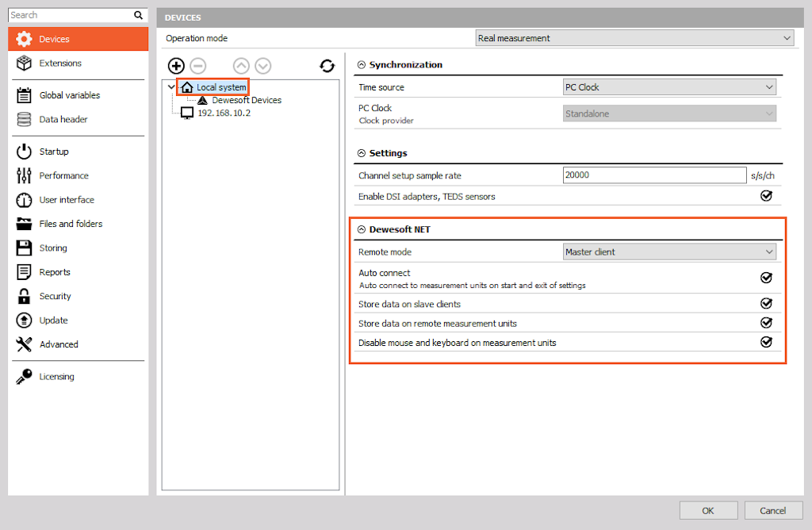Open the Security settings page

tap(79, 296)
